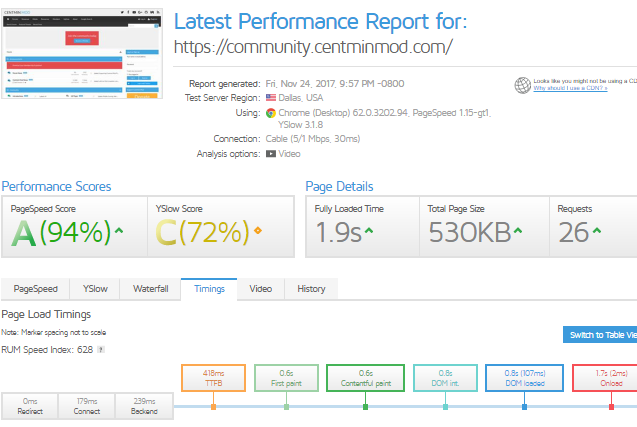The image size is (637, 427).
Task: Click the PageSpeed score up arrow
Action: 119,230
